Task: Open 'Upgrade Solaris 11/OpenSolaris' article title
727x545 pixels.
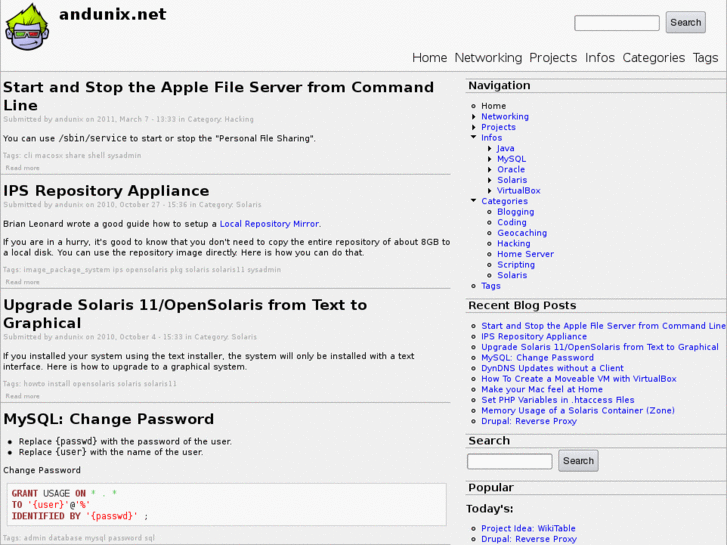Action: pyautogui.click(x=185, y=314)
